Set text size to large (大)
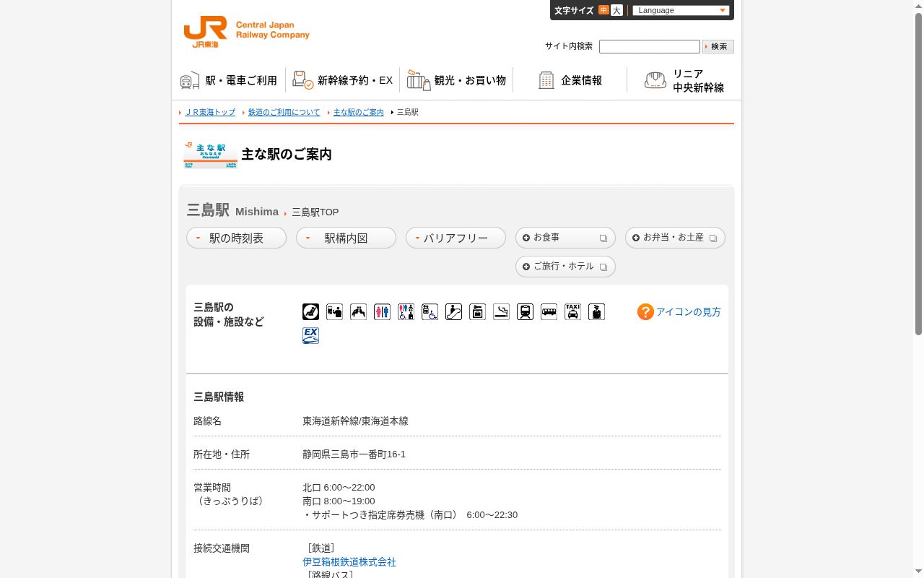The height and width of the screenshot is (578, 924). (x=616, y=10)
